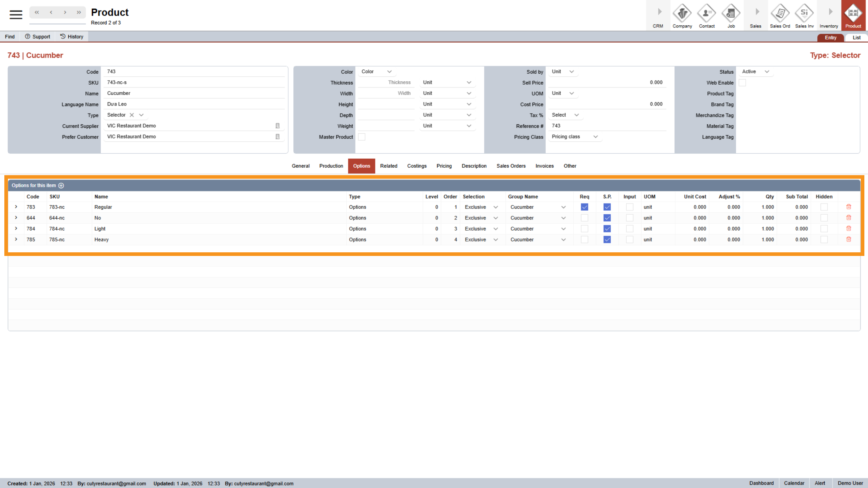Image resolution: width=868 pixels, height=488 pixels.
Task: Open the hamburger main menu
Action: [16, 14]
